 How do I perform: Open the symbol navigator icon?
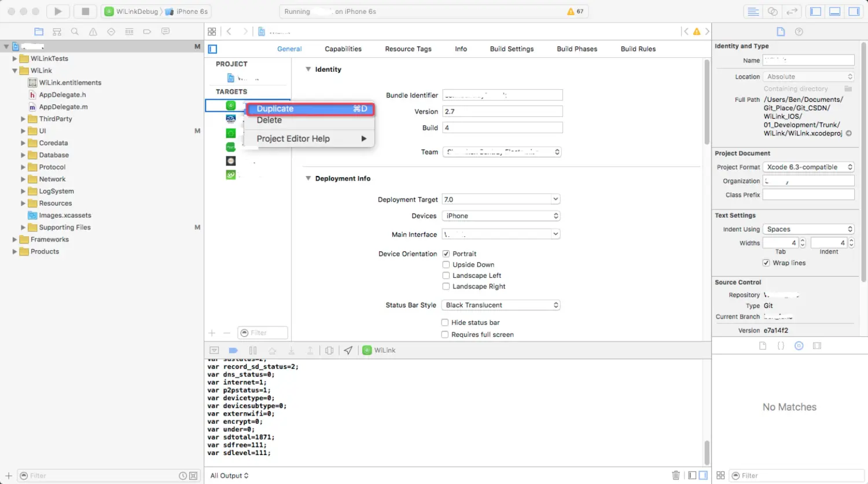coord(57,32)
